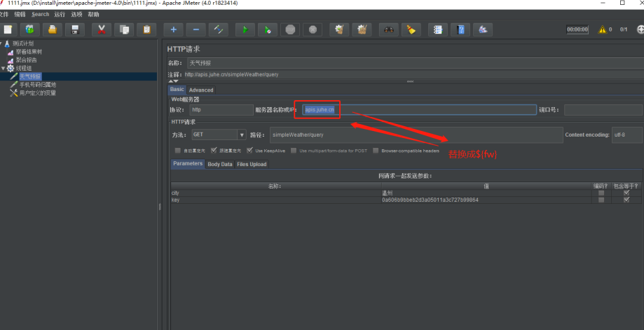644x330 pixels.
Task: Click the Clear All results icon
Action: pos(362,29)
